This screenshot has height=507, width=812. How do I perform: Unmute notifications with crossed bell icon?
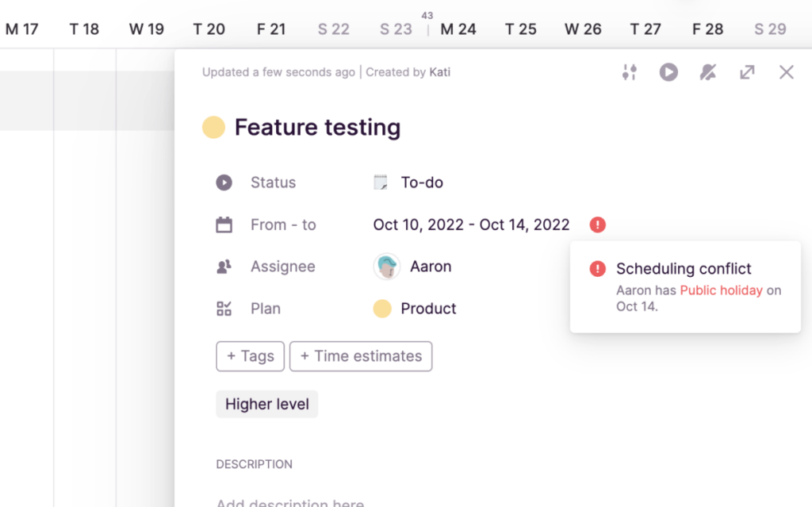[x=707, y=71]
